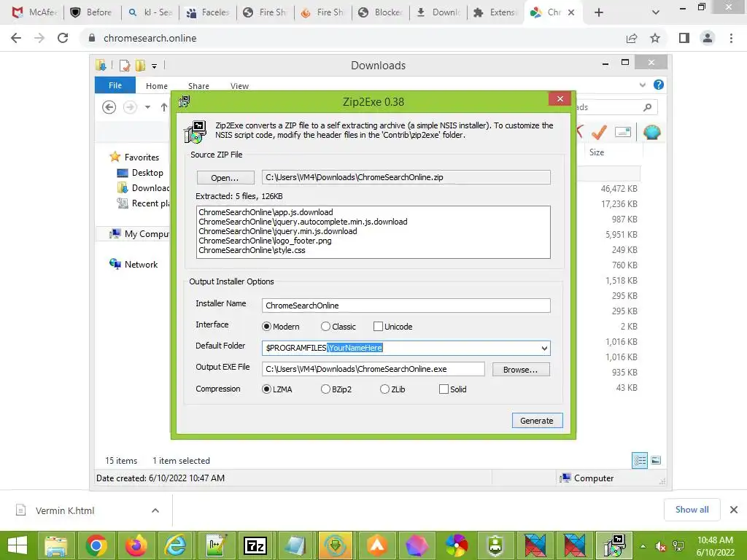Open Chrome side panel icon

684,38
